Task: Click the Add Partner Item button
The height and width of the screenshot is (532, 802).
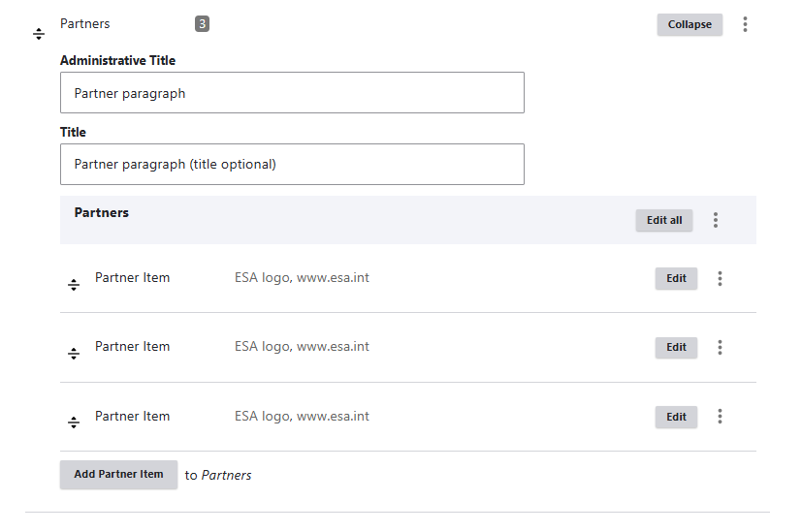Action: 118,474
